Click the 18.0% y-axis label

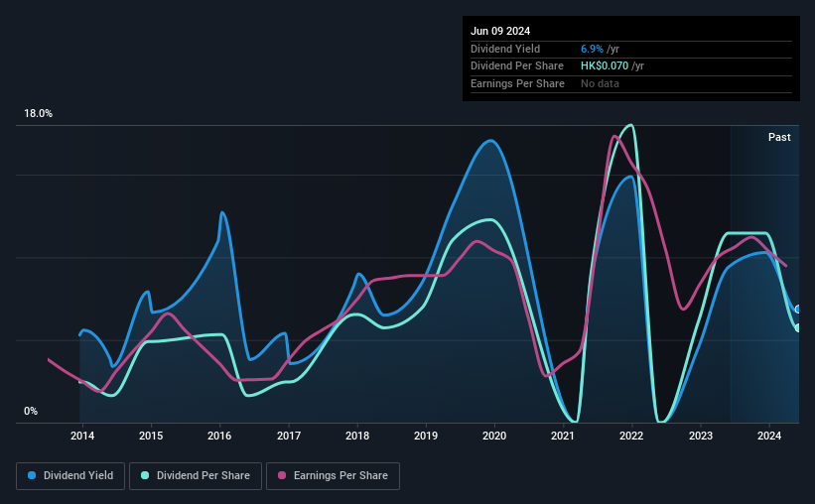(38, 114)
